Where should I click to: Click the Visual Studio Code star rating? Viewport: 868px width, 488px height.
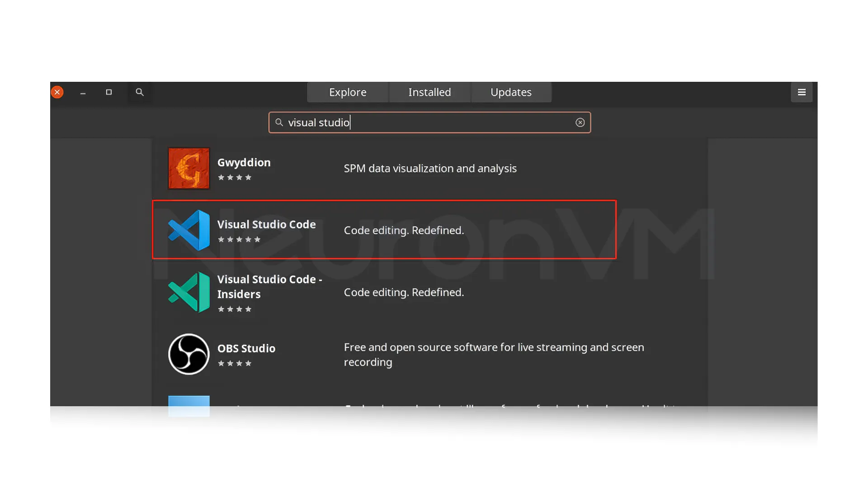point(239,239)
